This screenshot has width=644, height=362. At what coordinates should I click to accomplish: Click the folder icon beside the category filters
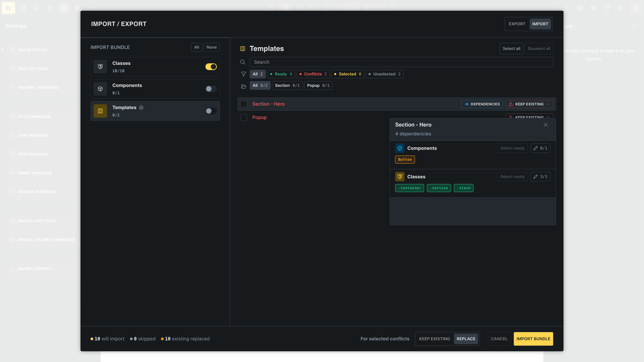point(244,86)
